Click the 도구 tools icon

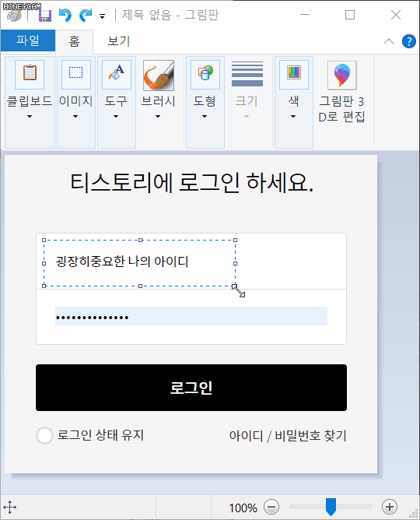click(x=116, y=75)
